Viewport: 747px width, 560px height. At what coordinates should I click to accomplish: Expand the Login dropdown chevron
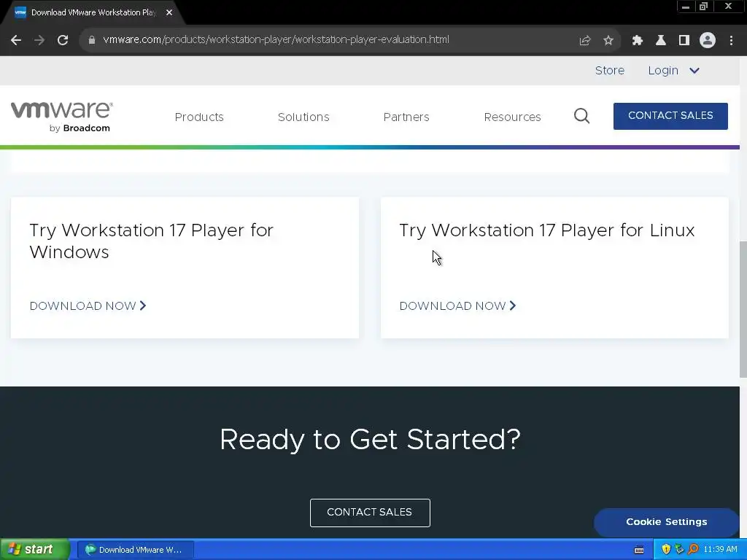[694, 71]
